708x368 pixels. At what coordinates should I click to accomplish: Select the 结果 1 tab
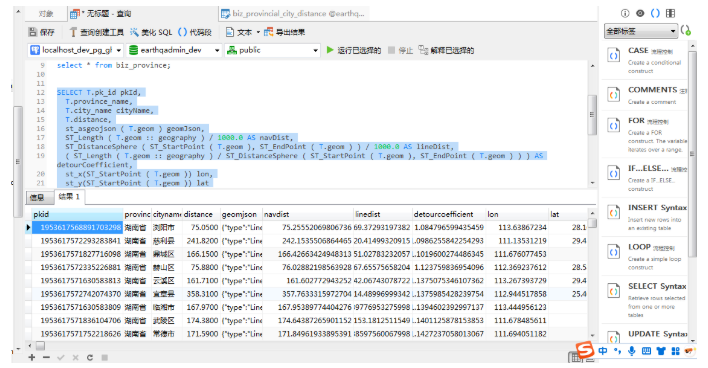69,196
